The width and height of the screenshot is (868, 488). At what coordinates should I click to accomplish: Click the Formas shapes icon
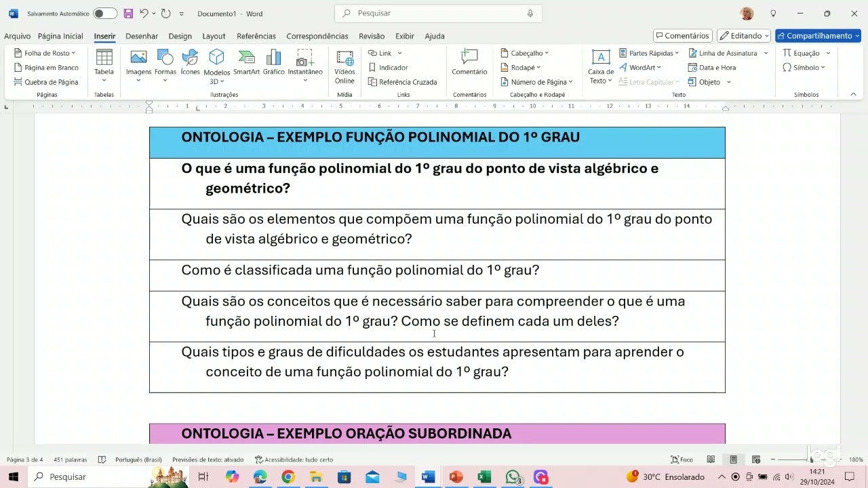tap(165, 58)
